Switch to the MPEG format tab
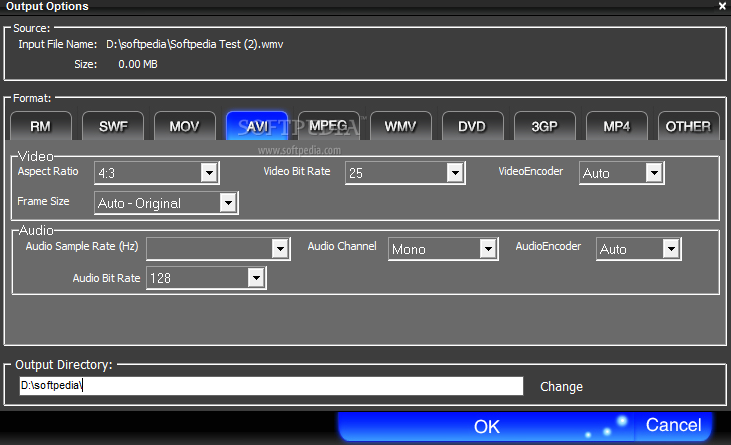 [329, 126]
